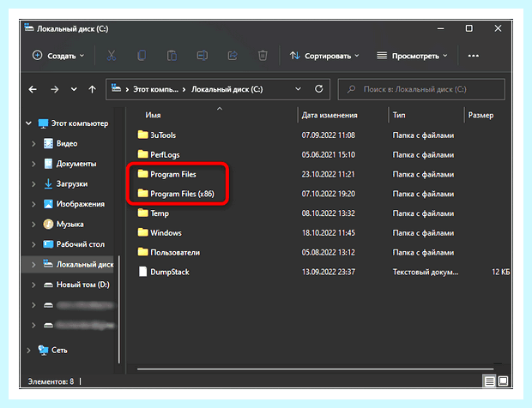Sort by the Имя column header

pos(153,115)
